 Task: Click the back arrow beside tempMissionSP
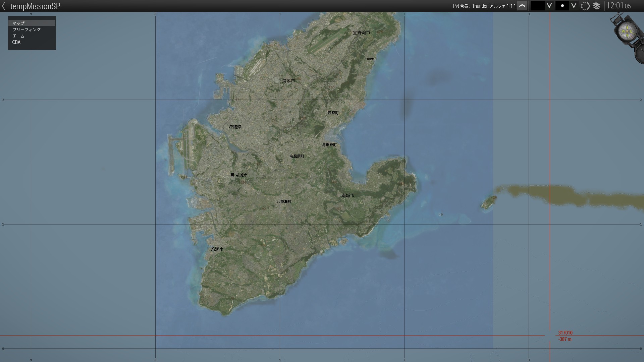(x=4, y=6)
